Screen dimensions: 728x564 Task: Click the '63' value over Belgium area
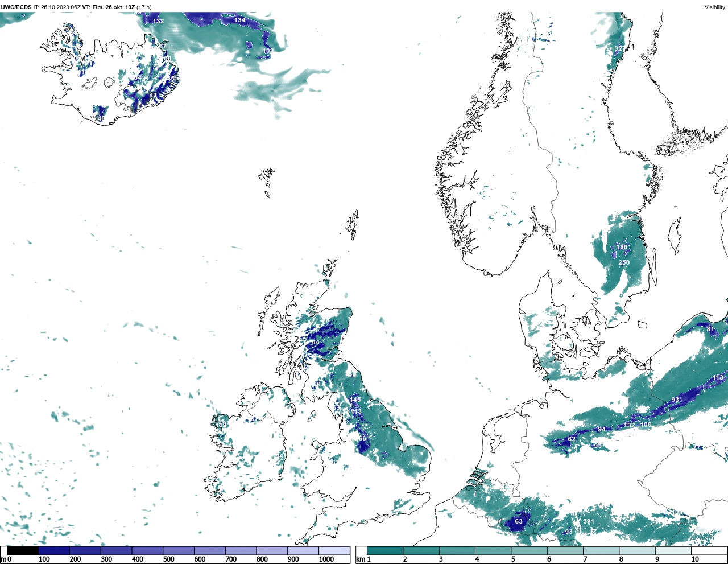tap(519, 521)
